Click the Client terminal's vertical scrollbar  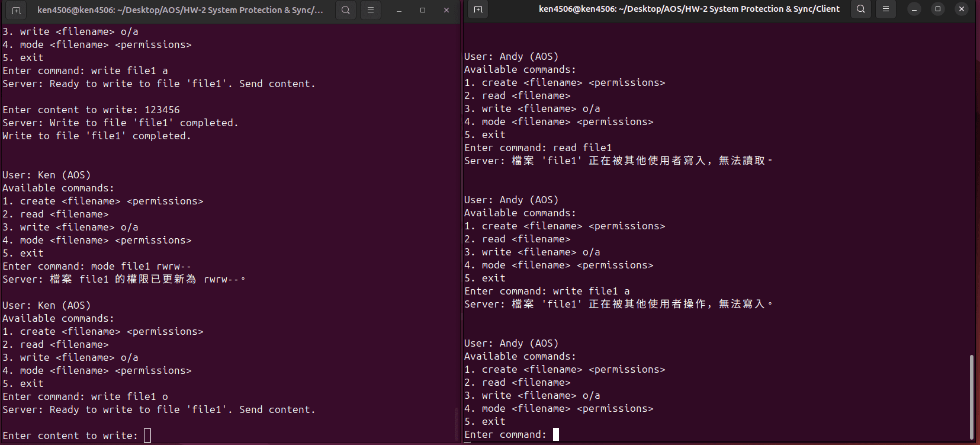point(971,397)
